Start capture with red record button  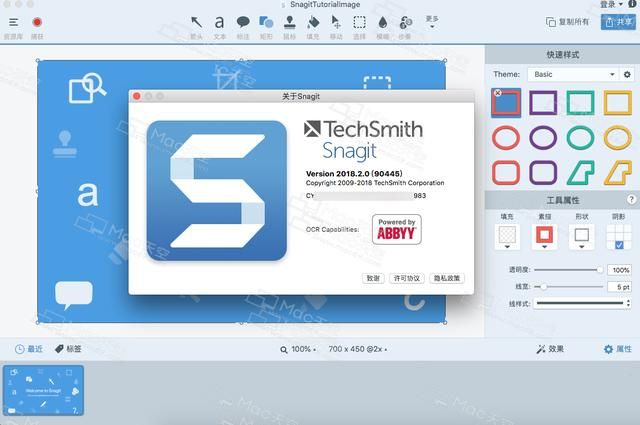pos(37,22)
